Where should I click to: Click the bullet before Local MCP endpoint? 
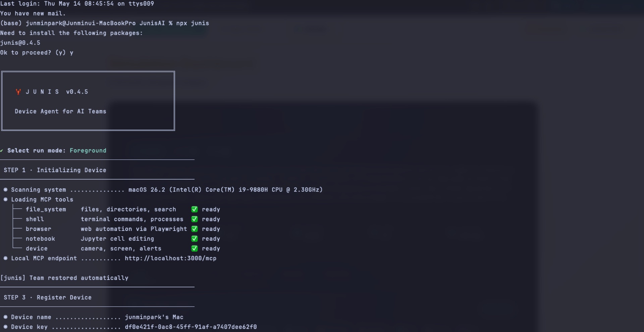(x=5, y=258)
